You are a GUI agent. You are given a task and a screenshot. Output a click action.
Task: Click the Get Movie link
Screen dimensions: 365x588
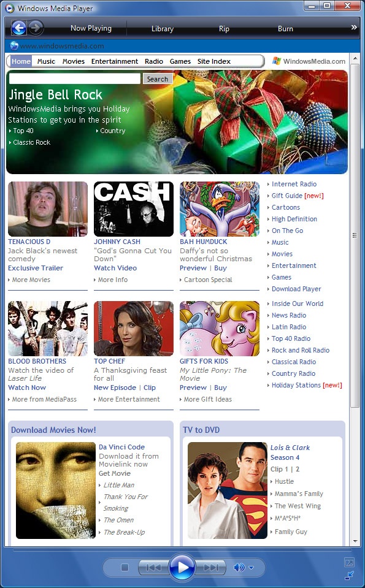pyautogui.click(x=115, y=473)
